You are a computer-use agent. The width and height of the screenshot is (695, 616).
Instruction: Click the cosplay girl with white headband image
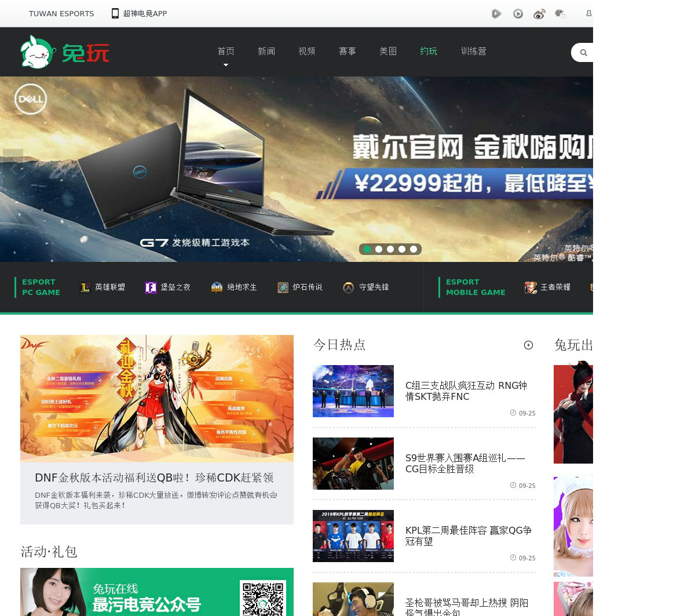click(x=573, y=527)
